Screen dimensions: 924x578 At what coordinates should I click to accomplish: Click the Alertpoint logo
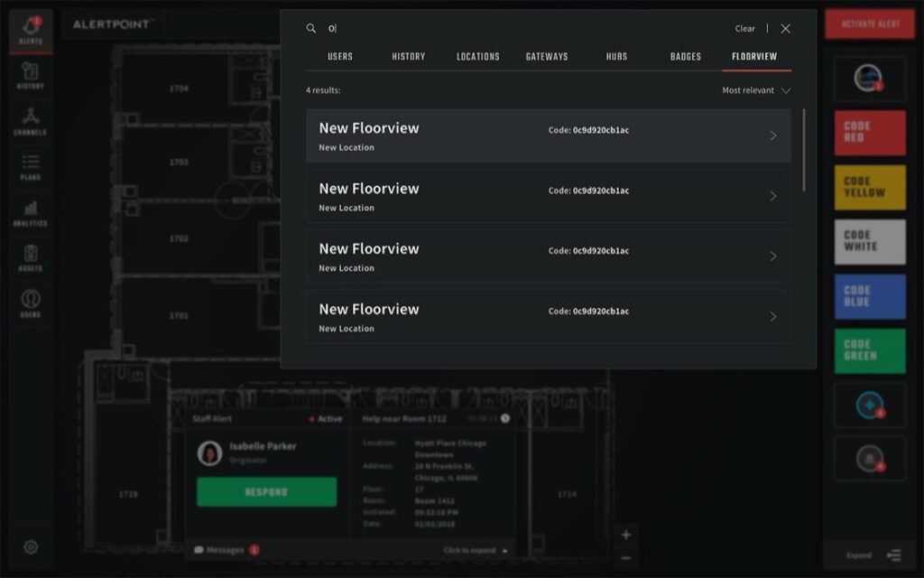(x=112, y=24)
